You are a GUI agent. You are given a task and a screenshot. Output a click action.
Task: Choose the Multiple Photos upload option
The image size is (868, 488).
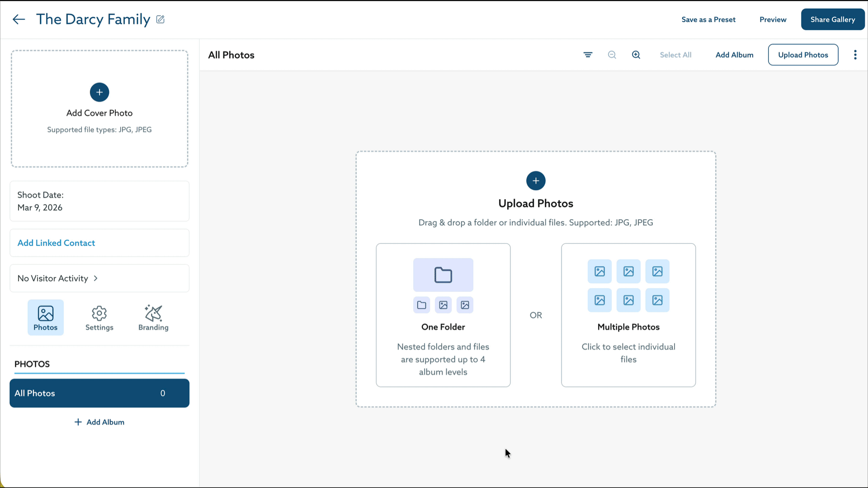point(628,315)
